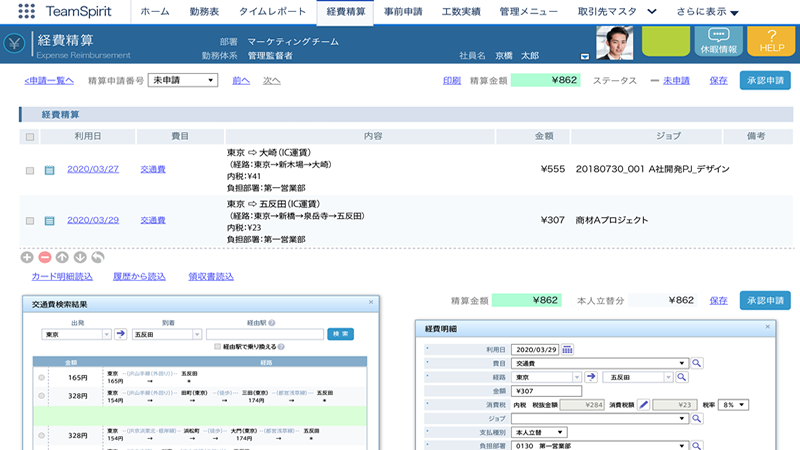
Task: Click the add row plus icon
Action: coord(27,257)
